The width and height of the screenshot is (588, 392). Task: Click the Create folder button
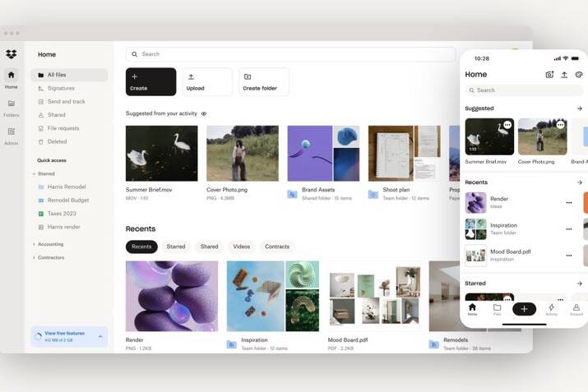click(x=264, y=81)
